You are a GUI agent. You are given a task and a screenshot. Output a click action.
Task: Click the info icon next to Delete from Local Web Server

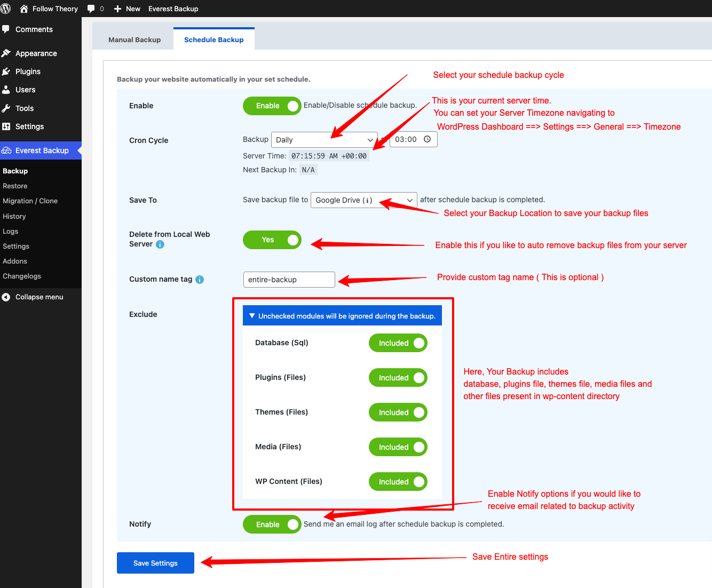pyautogui.click(x=160, y=244)
